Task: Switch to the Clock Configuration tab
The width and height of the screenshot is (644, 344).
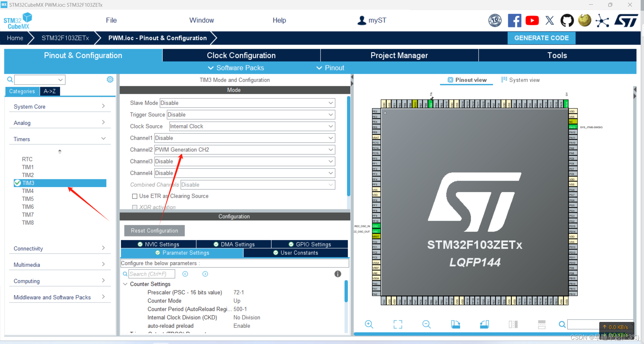Action: click(x=241, y=55)
